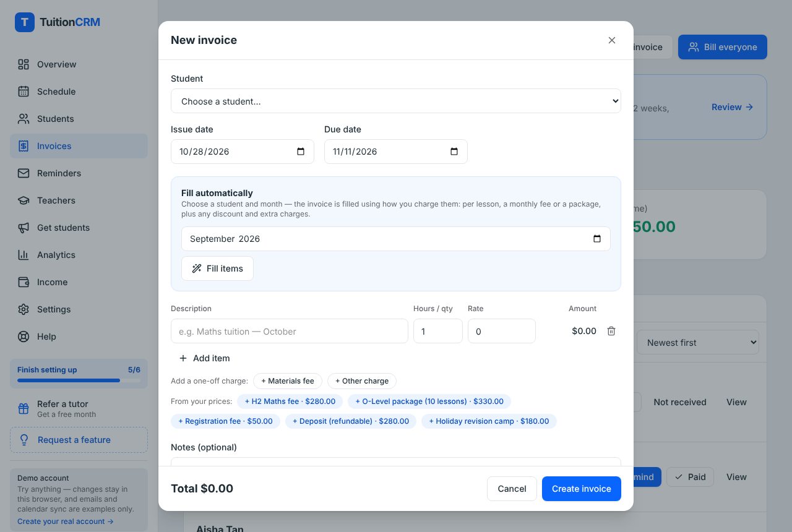Add Registration fee $50.00

pos(225,421)
